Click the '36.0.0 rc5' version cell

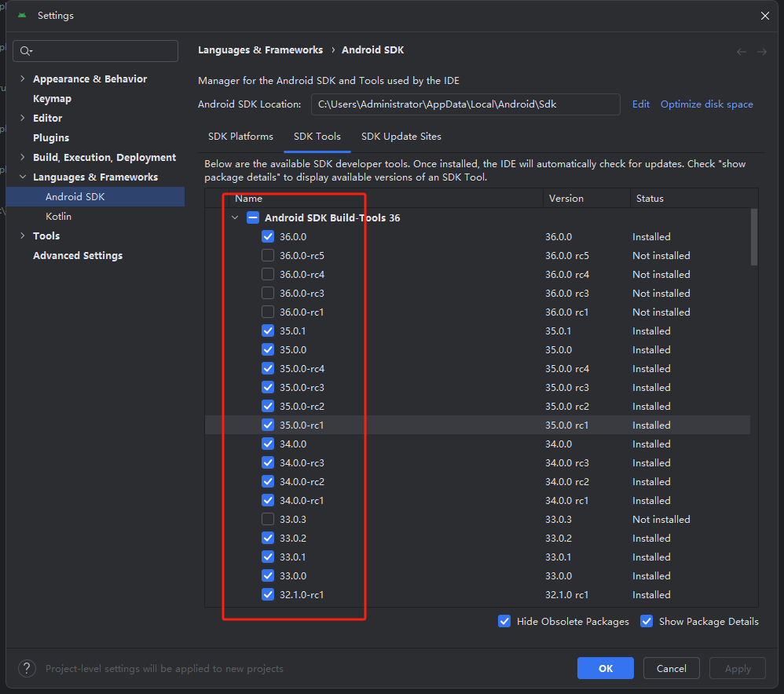point(567,256)
